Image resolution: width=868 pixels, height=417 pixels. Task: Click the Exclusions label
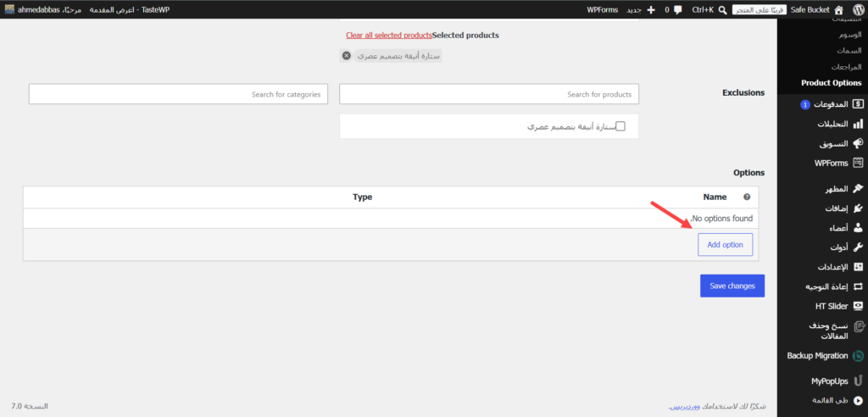coord(743,93)
